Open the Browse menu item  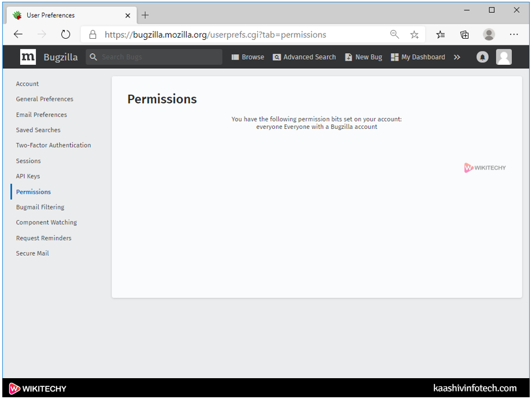click(248, 57)
